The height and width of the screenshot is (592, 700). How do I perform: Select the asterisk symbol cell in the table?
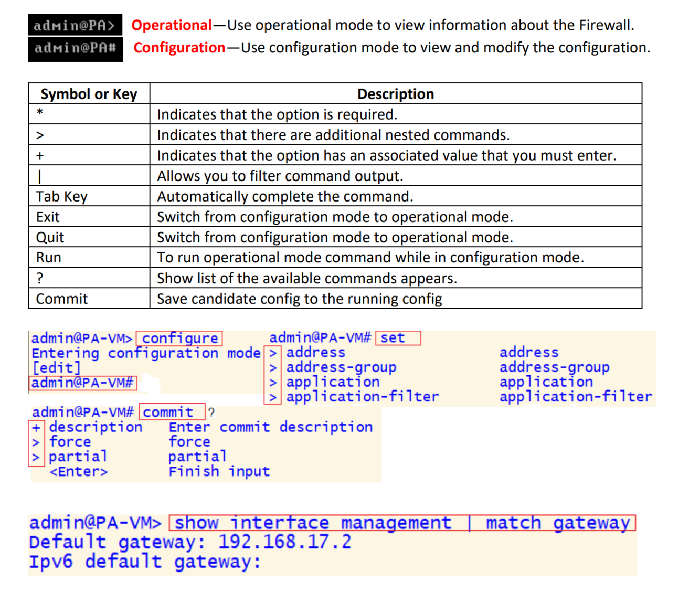[x=89, y=114]
